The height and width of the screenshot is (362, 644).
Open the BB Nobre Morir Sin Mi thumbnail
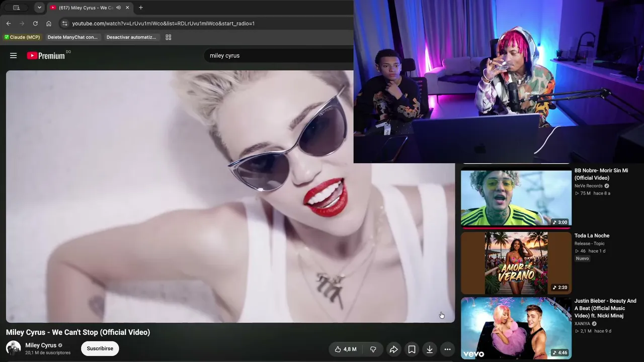point(516,198)
